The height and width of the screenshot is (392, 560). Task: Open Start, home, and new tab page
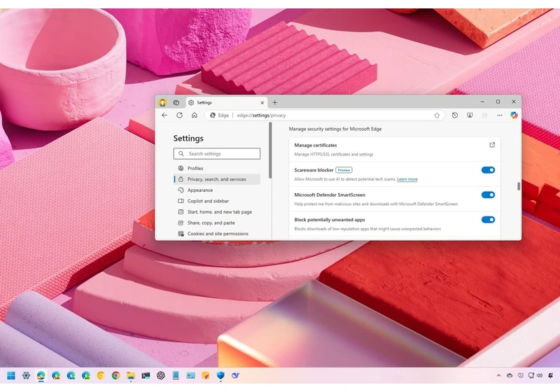click(217, 211)
